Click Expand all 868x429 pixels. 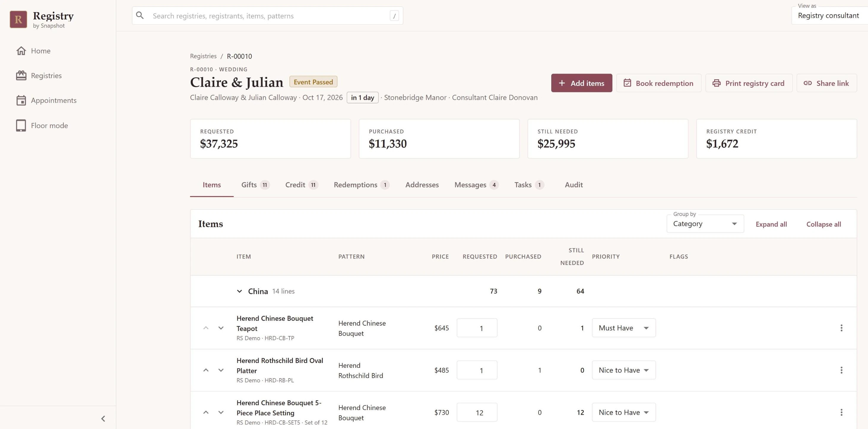tap(771, 224)
